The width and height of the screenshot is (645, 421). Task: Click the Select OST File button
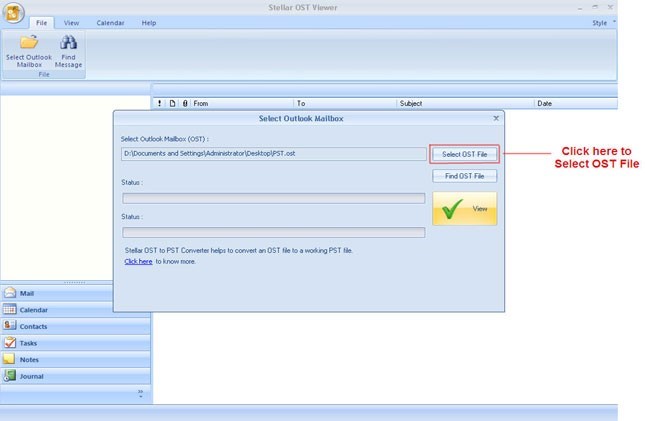click(x=464, y=154)
